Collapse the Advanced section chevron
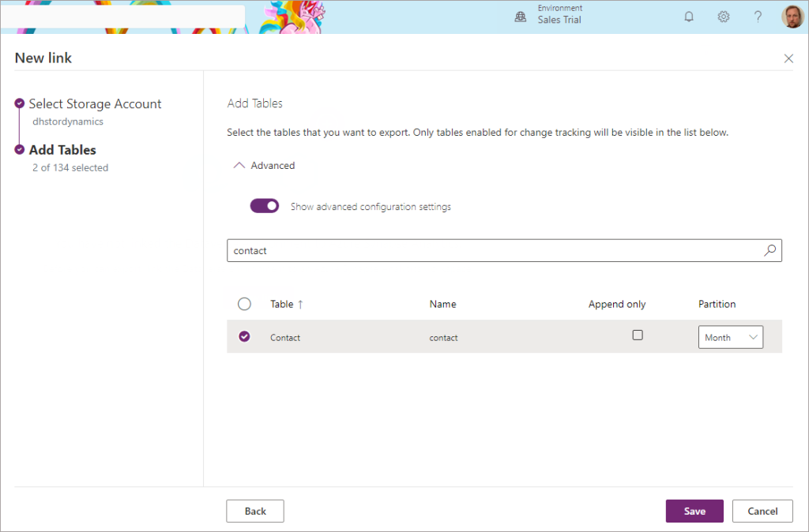The height and width of the screenshot is (532, 809). [x=239, y=166]
